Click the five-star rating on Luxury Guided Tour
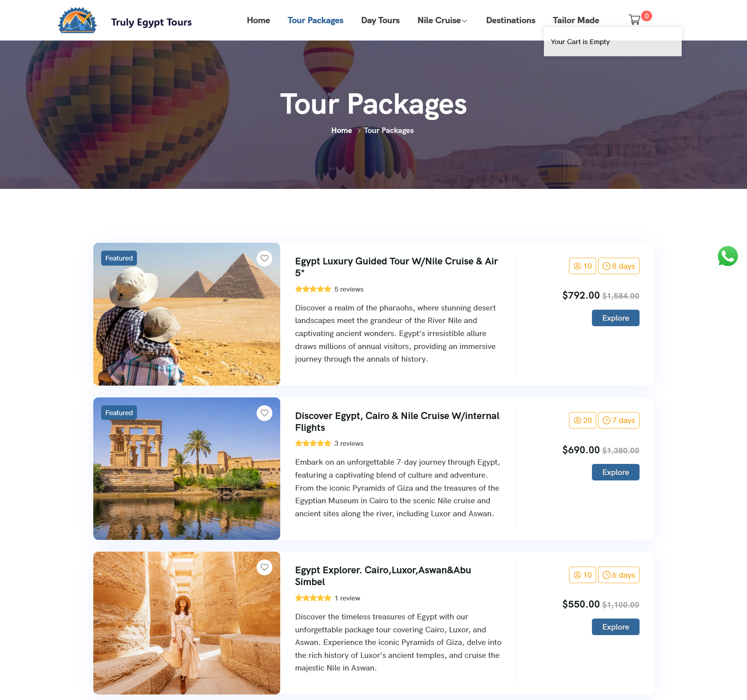Viewport: 747px width, 700px height. pyautogui.click(x=313, y=289)
